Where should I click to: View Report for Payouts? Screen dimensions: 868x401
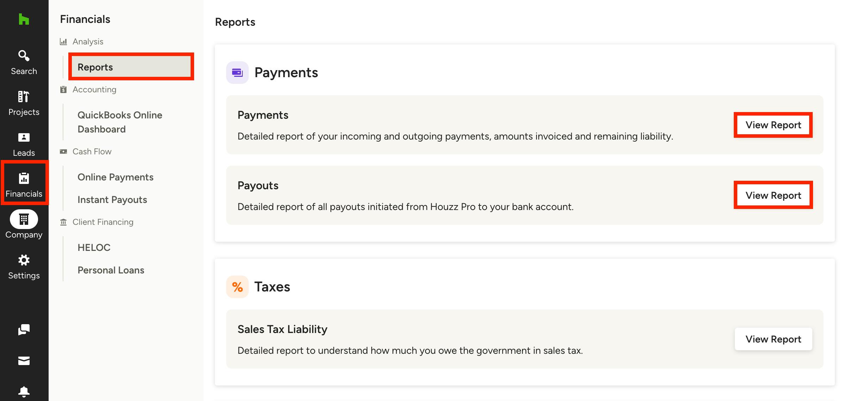click(x=773, y=195)
